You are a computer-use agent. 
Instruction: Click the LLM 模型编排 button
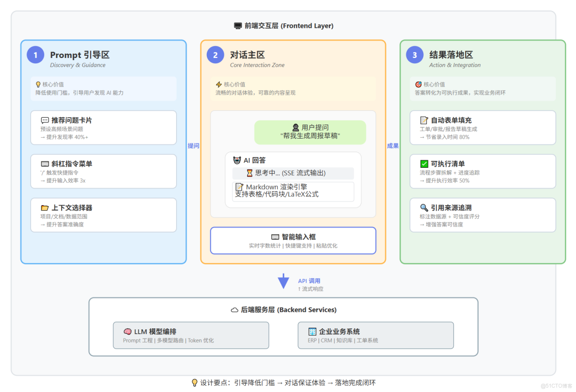coord(191,335)
